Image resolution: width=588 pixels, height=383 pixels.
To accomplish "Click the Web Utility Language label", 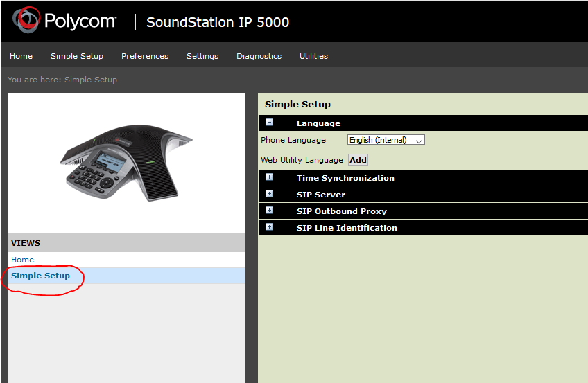I will (x=302, y=160).
